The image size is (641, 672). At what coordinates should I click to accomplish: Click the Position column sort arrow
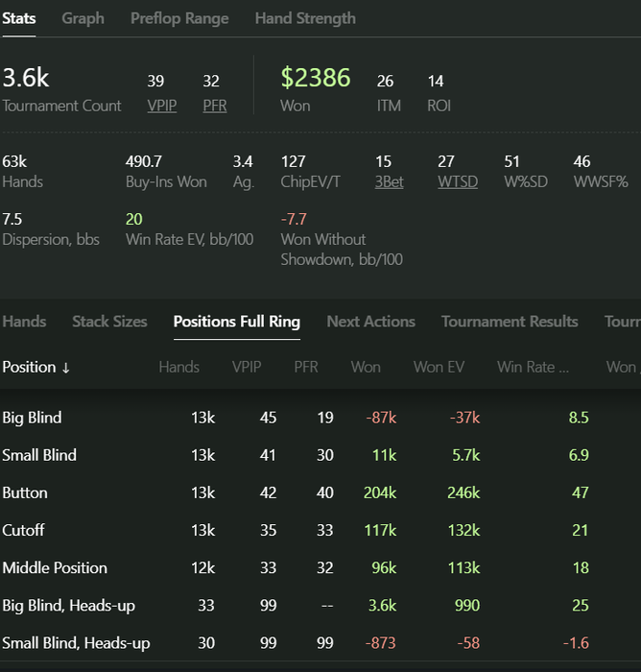tap(65, 368)
